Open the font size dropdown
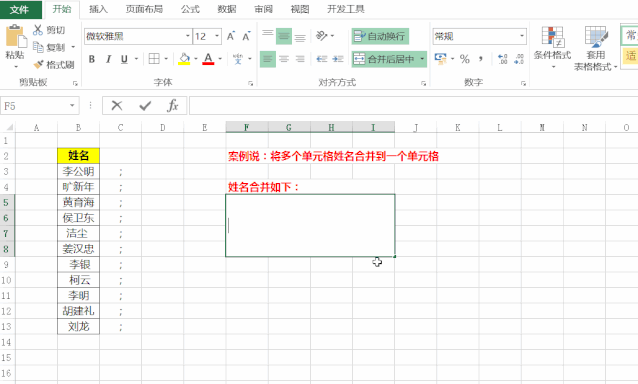 click(217, 36)
